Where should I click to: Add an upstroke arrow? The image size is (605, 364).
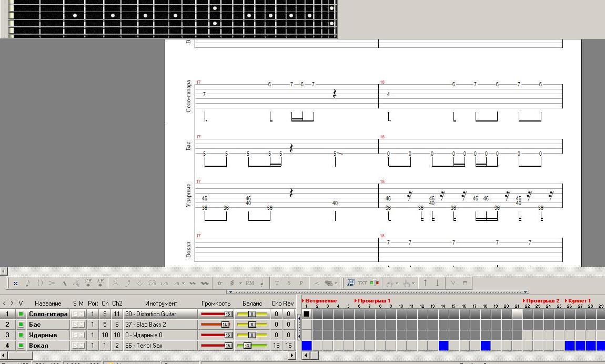[425, 283]
